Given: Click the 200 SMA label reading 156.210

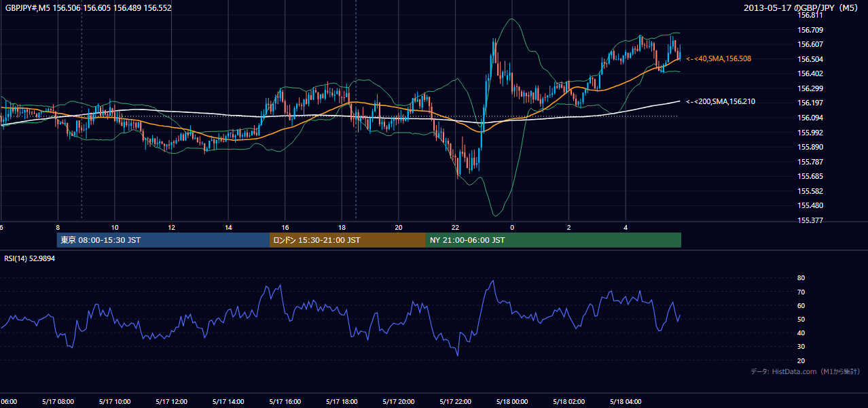Looking at the screenshot, I should [x=721, y=101].
